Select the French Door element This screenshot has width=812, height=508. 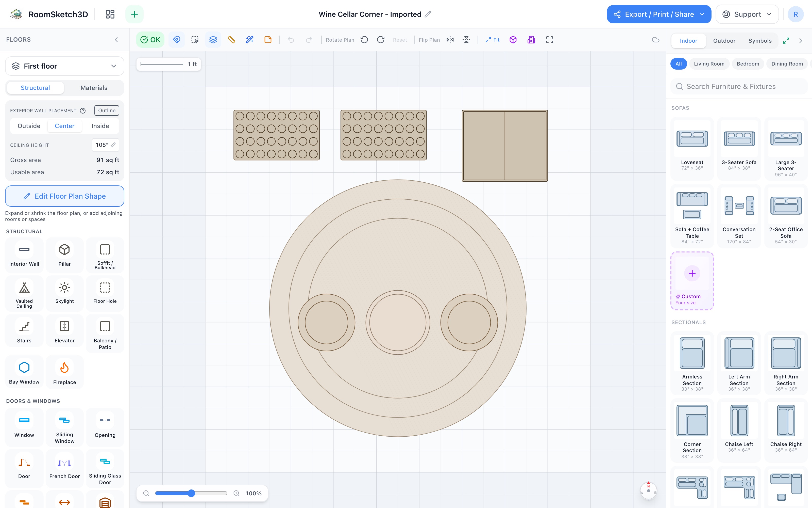[x=64, y=468]
